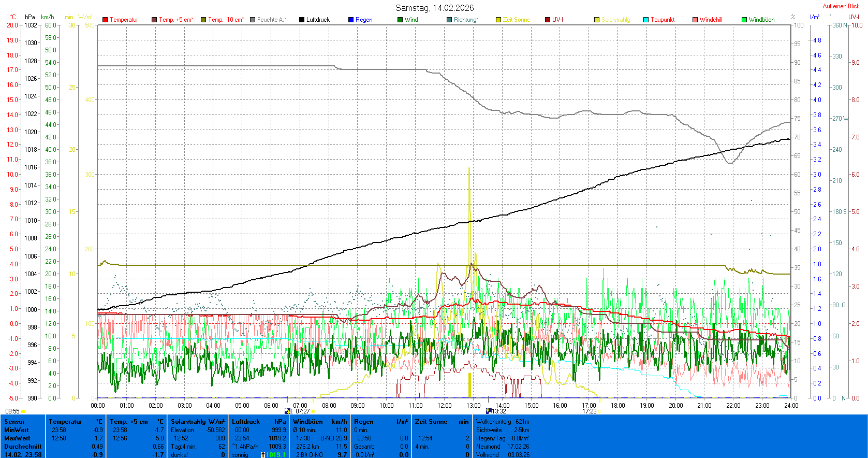Click the blue Regen legend square
The width and height of the screenshot is (868, 458).
click(x=351, y=20)
